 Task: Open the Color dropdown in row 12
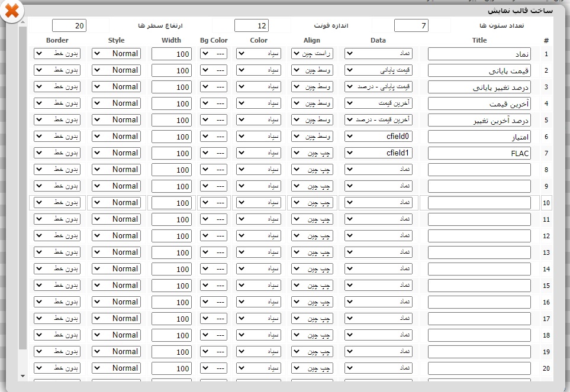(x=259, y=235)
